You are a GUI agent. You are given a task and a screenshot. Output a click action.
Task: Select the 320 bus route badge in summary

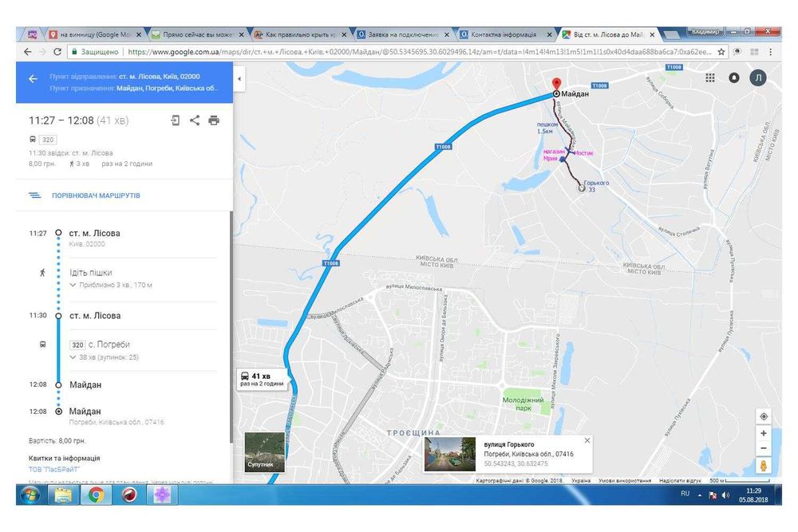[x=48, y=140]
